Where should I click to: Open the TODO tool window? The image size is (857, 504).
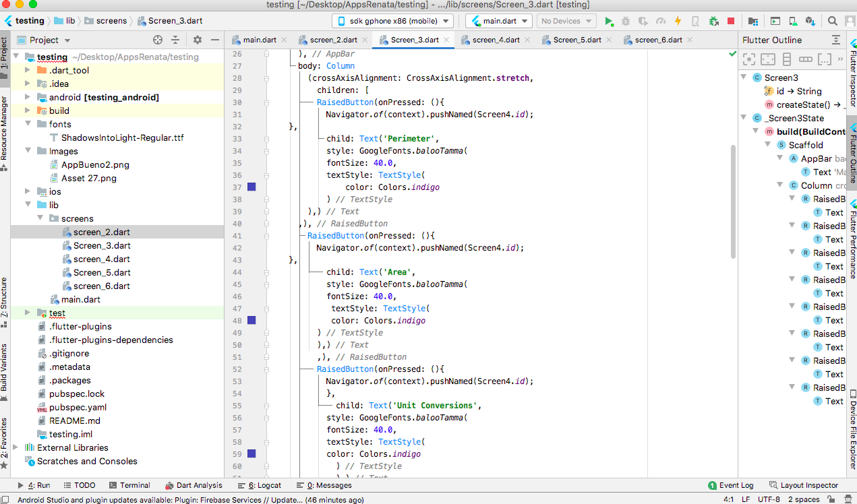tap(79, 485)
